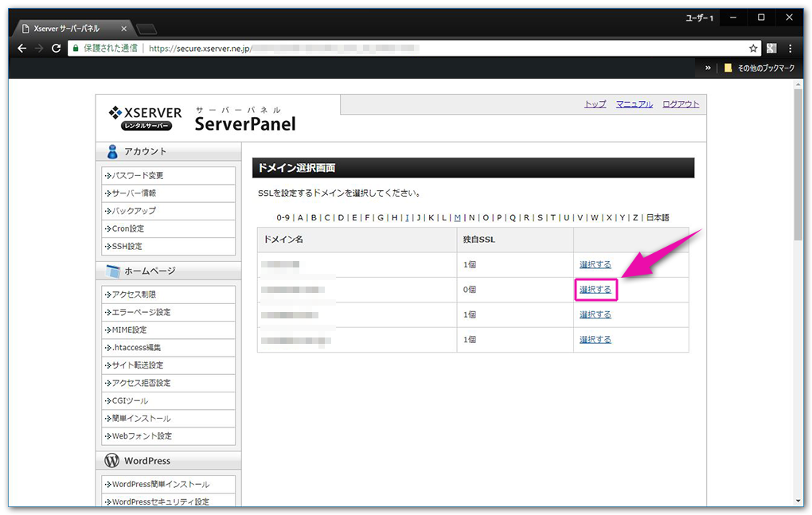Open マニュアル from the top menu links
This screenshot has height=515, width=812.
634,103
